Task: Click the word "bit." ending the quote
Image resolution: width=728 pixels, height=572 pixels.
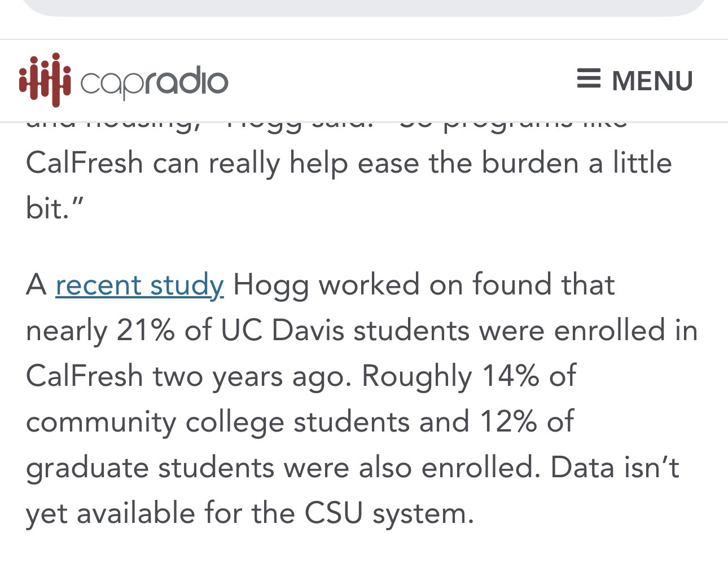Action: [54, 208]
